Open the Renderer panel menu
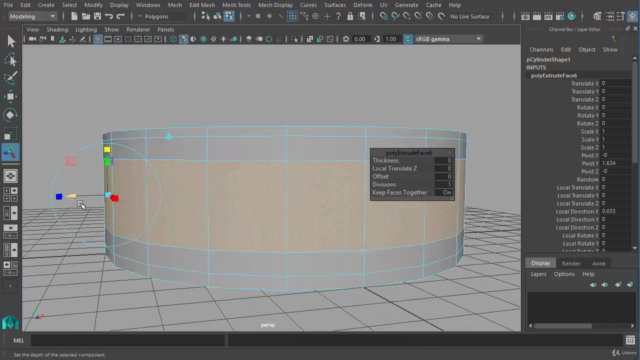The width and height of the screenshot is (640, 360). click(x=138, y=29)
